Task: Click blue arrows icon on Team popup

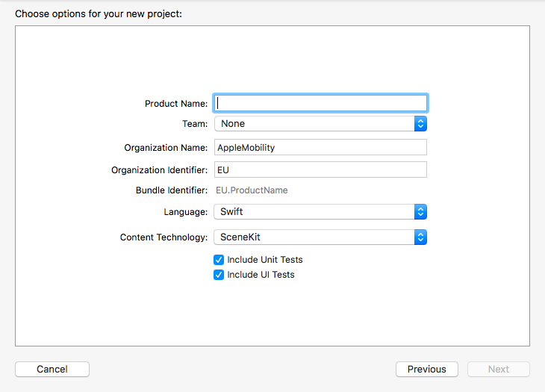Action: (x=420, y=124)
